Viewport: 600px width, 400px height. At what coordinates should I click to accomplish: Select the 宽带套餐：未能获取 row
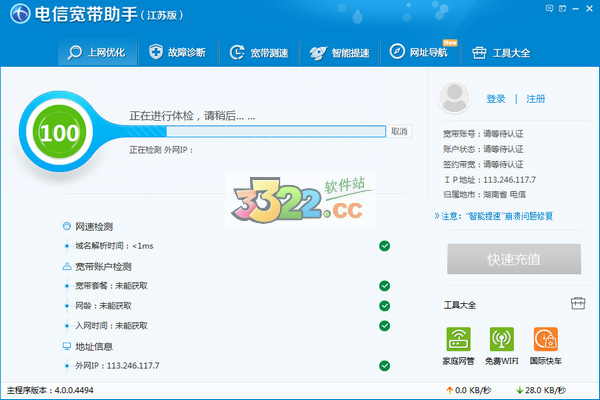pyautogui.click(x=227, y=286)
